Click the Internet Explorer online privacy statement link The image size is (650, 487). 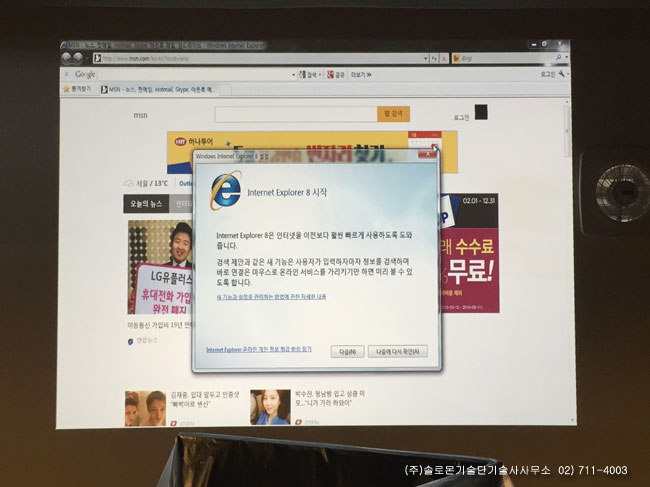pyautogui.click(x=259, y=349)
